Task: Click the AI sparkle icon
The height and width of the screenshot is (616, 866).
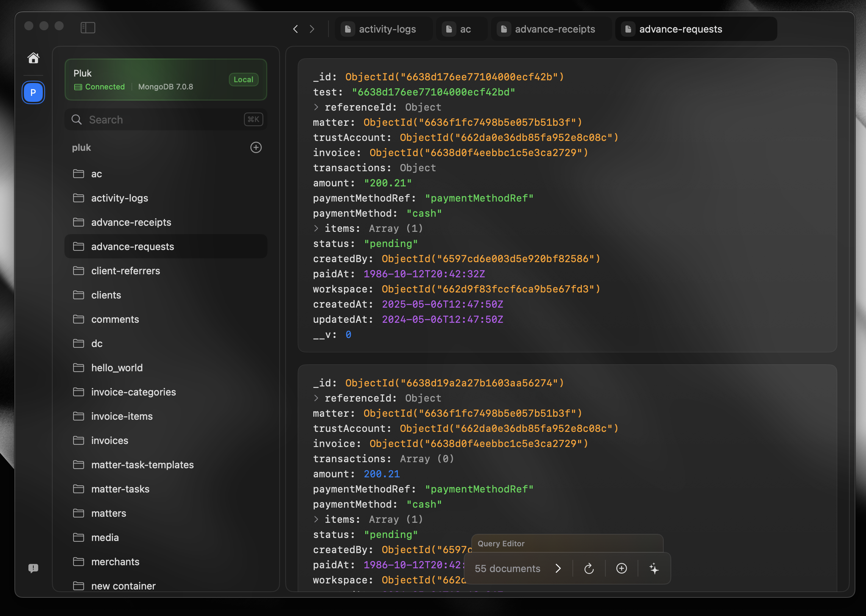Action: (654, 568)
